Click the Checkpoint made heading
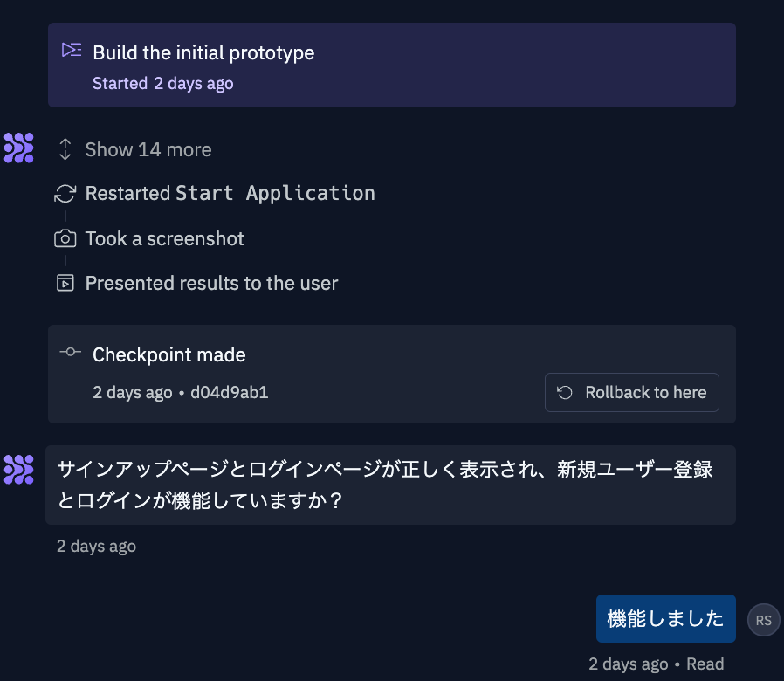 (169, 354)
